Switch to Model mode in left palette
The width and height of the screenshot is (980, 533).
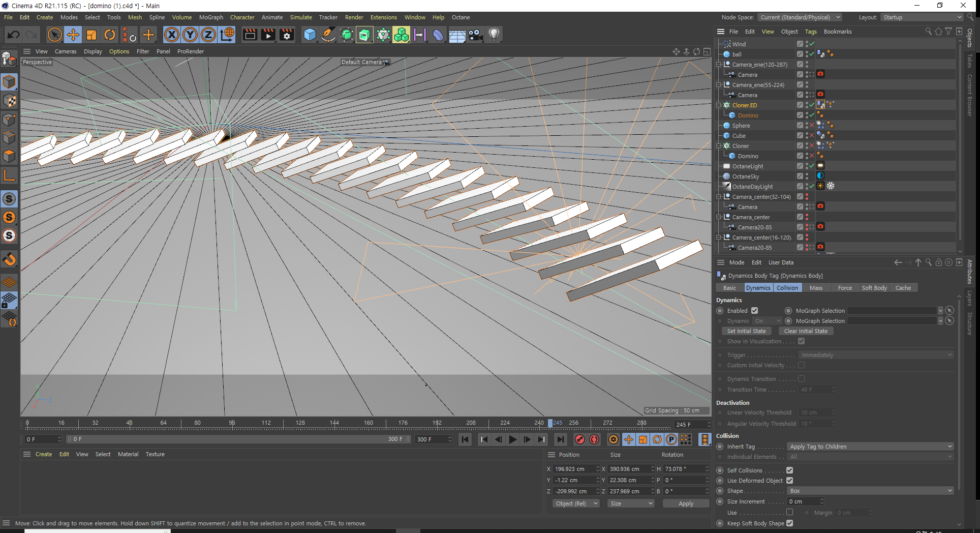[9, 82]
